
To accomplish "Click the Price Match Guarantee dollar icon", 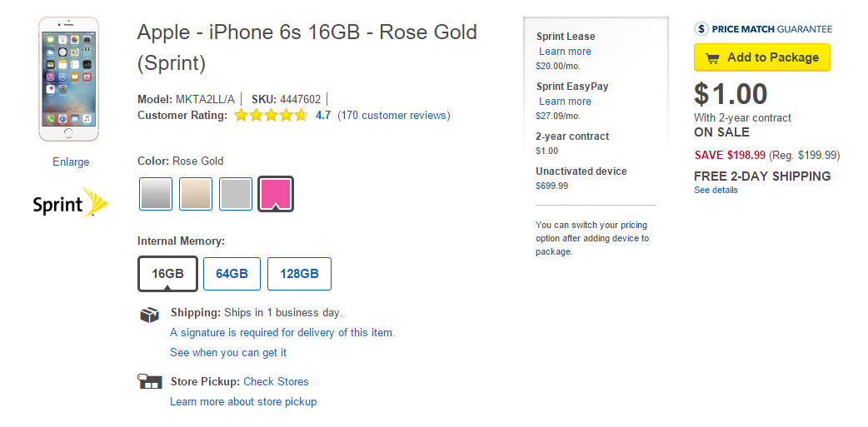I will [701, 29].
